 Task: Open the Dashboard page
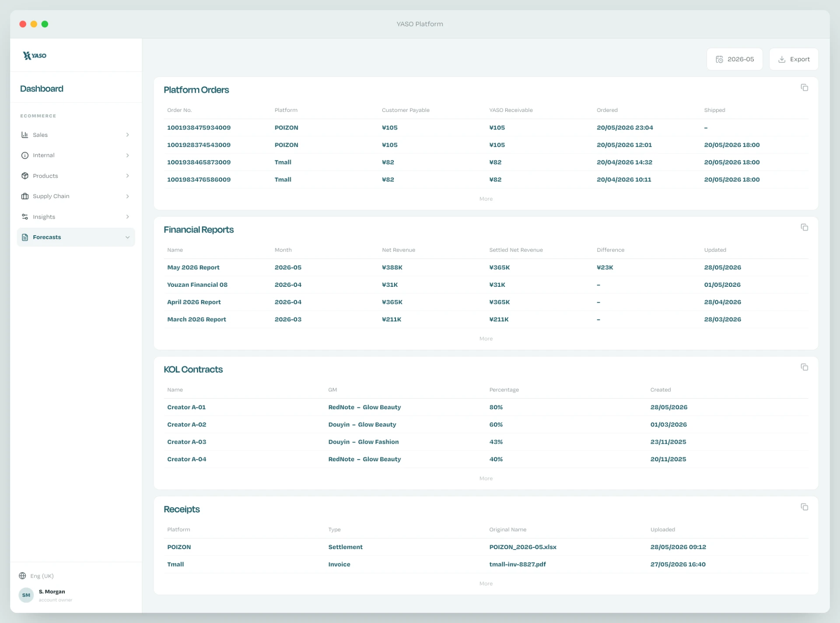tap(42, 89)
